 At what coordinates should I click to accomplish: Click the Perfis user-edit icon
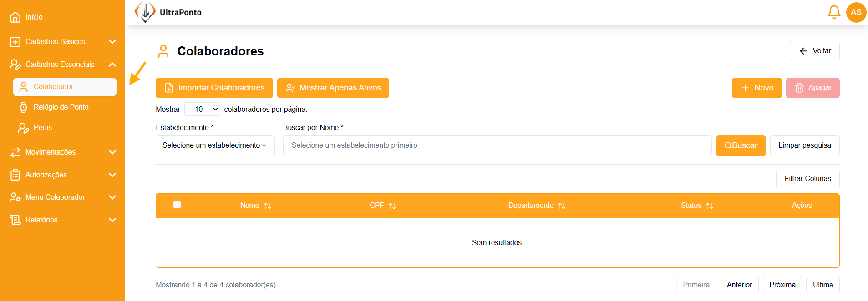[23, 128]
